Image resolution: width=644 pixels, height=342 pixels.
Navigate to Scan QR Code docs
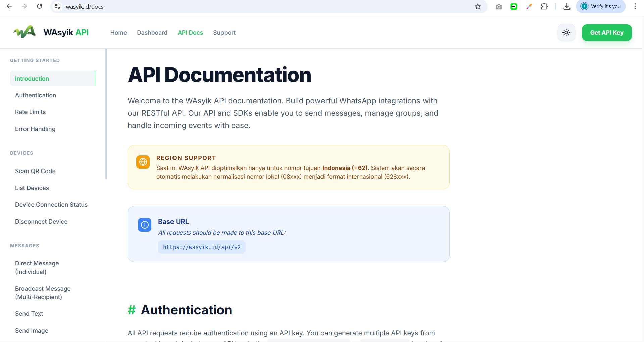coord(35,171)
